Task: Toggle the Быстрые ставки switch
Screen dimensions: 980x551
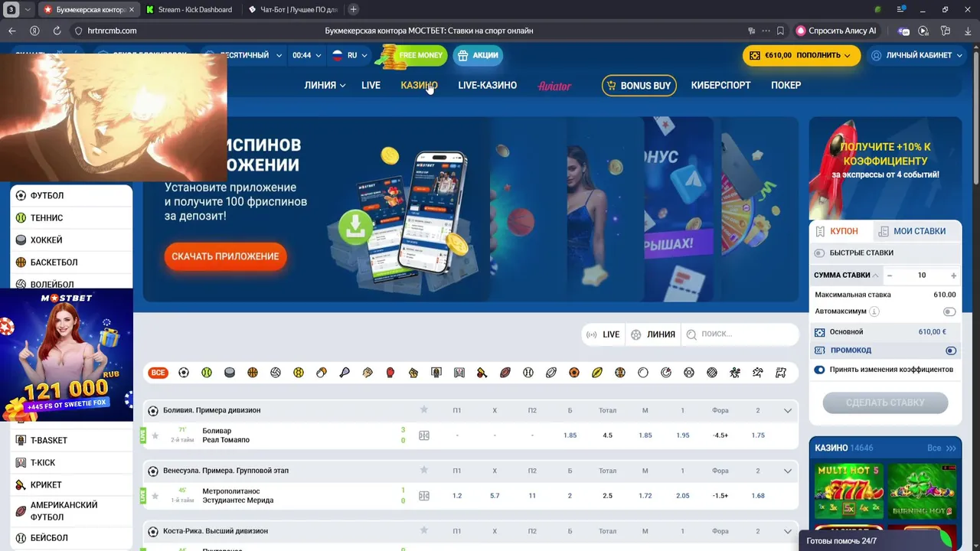Action: [x=820, y=253]
